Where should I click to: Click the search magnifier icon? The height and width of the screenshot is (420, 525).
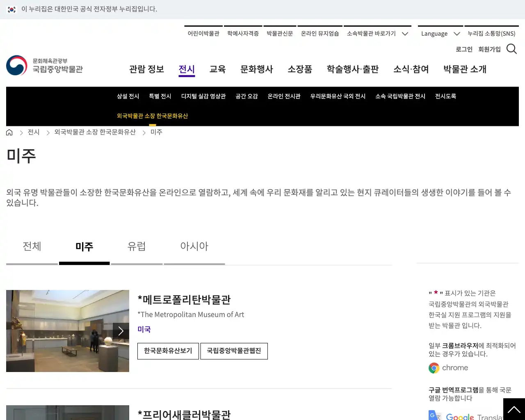[511, 49]
